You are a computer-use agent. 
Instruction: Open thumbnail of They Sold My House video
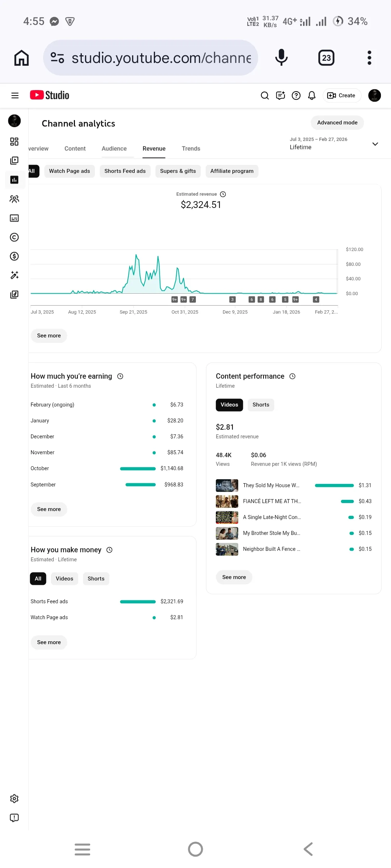click(227, 485)
